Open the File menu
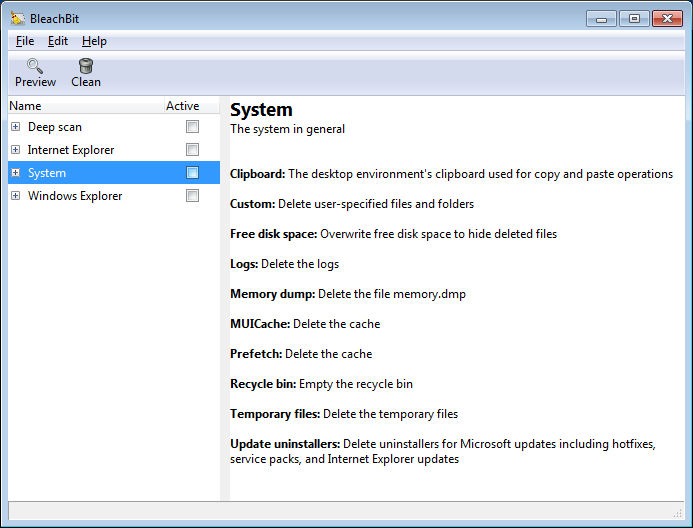693x528 pixels. tap(25, 41)
